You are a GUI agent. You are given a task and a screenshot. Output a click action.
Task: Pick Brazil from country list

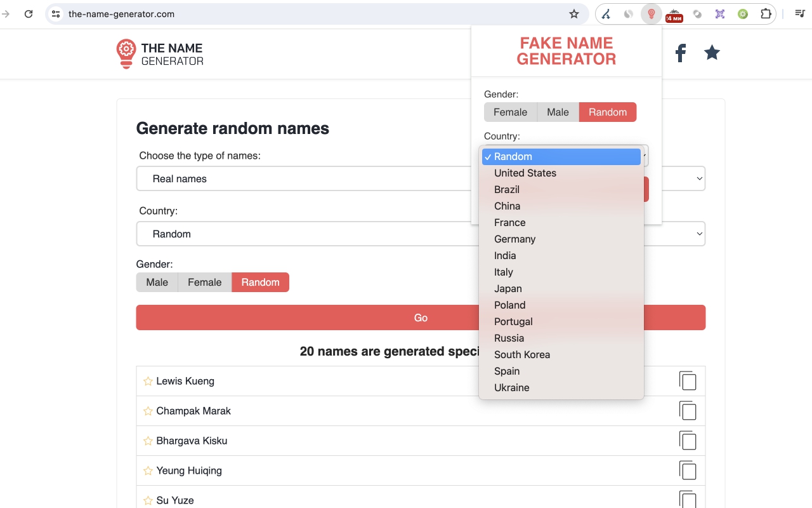point(561,189)
